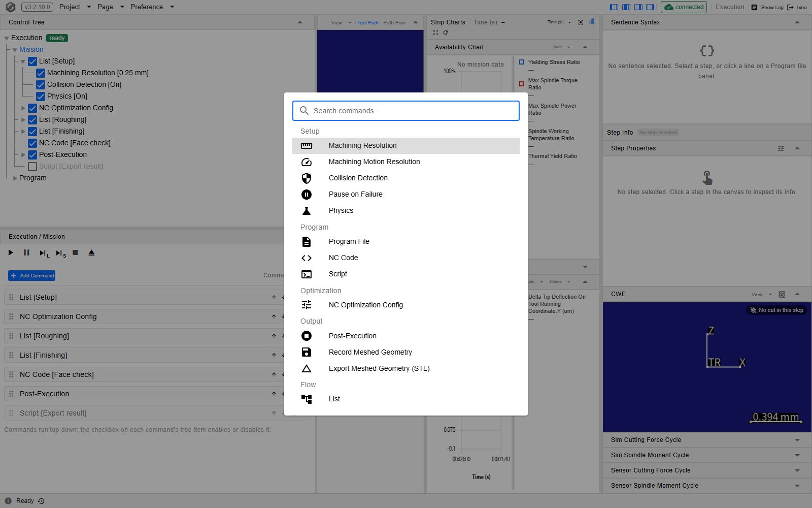The image size is (812, 508).
Task: Collapse the Mission tree node
Action: 15,50
